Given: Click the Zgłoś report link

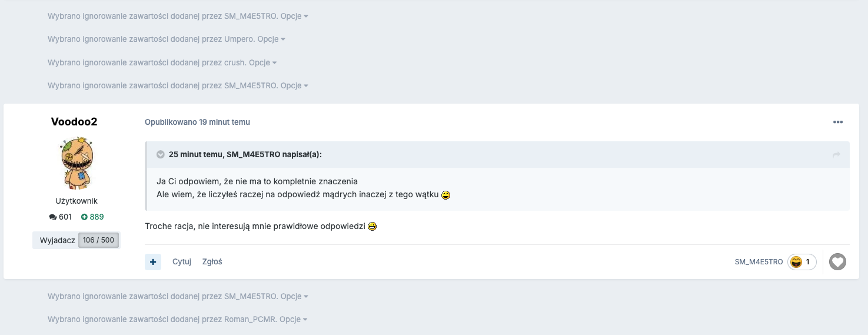Looking at the screenshot, I should pos(212,262).
